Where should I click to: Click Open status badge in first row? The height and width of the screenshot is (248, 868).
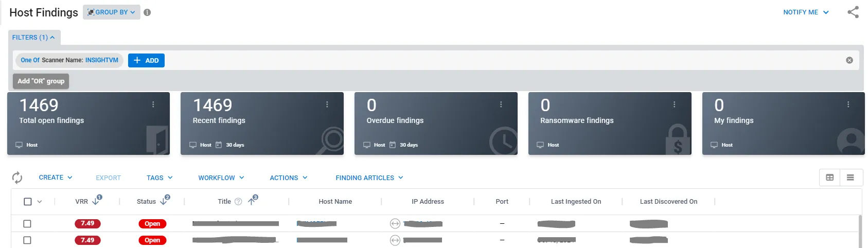point(152,224)
